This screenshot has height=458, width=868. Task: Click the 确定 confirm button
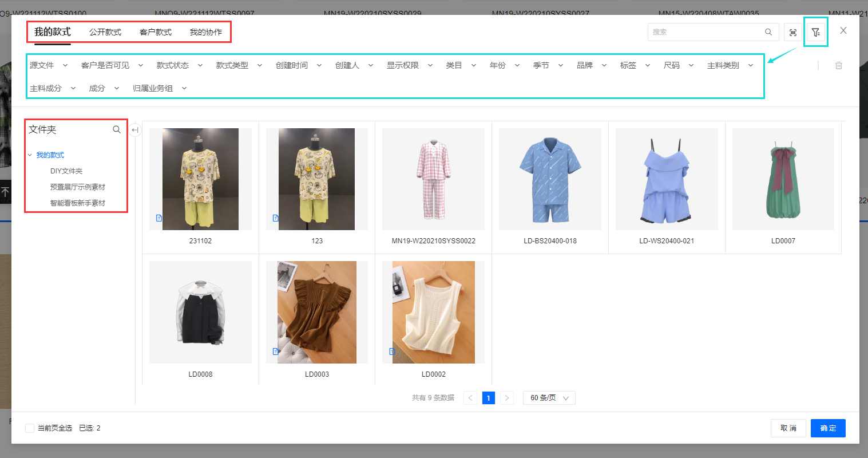pos(827,428)
